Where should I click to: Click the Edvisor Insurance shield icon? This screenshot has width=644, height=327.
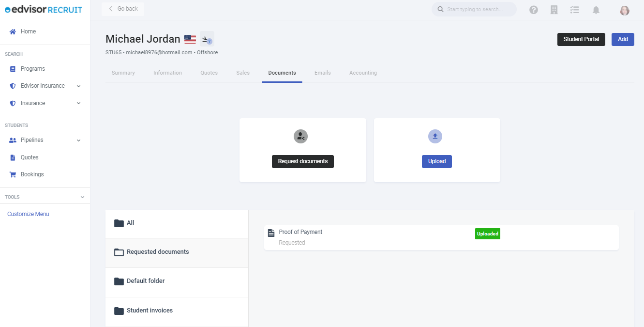pos(13,86)
